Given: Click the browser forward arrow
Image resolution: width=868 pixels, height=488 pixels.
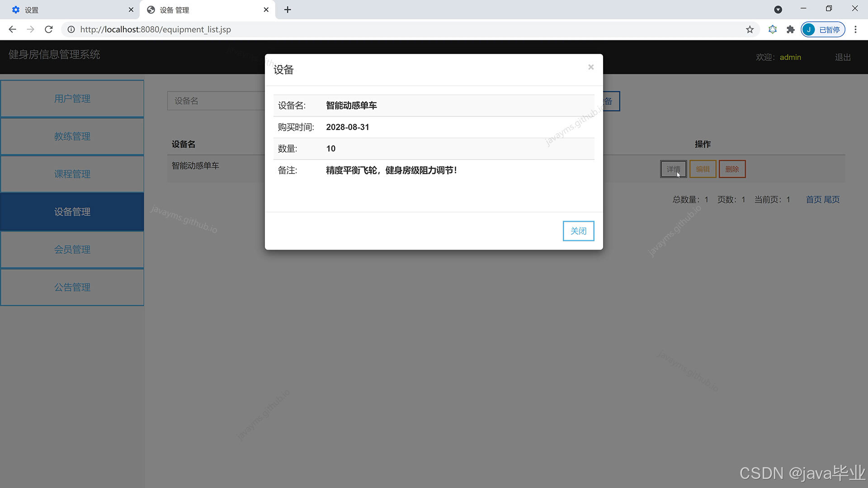Looking at the screenshot, I should pyautogui.click(x=30, y=29).
